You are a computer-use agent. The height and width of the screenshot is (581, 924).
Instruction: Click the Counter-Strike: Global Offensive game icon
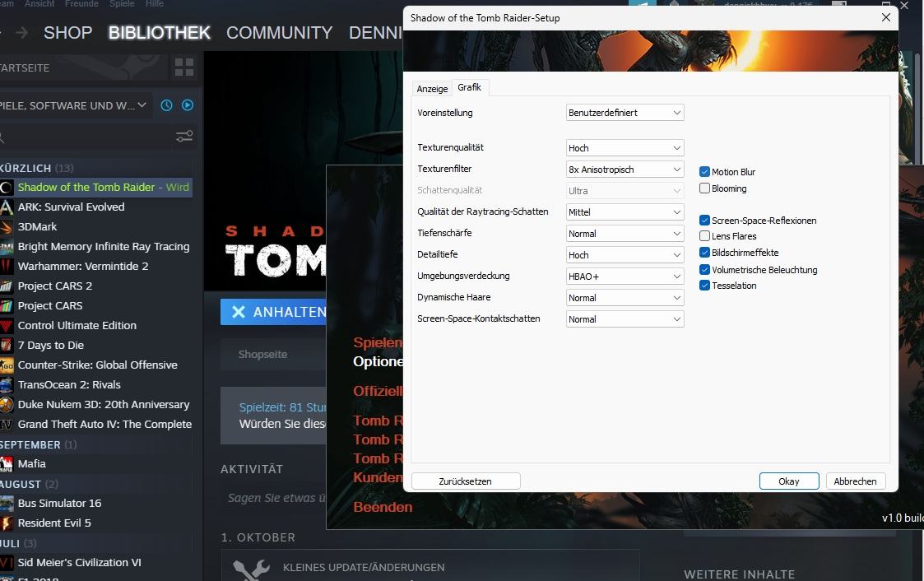tap(7, 365)
